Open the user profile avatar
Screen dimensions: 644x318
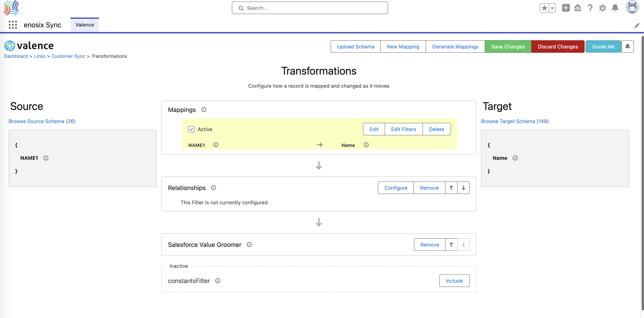632,7
